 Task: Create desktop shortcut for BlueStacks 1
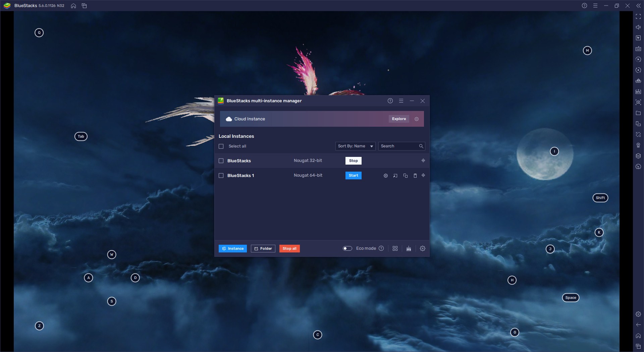[x=395, y=176]
